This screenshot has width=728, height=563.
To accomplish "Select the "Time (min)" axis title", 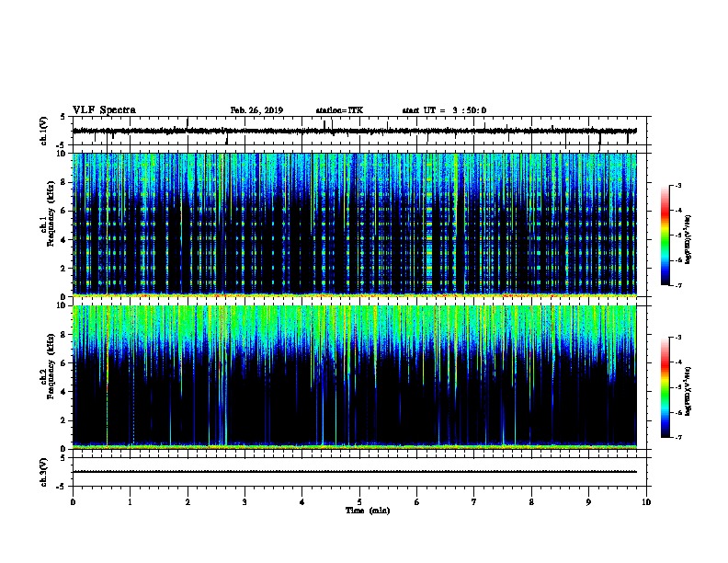I will [368, 511].
